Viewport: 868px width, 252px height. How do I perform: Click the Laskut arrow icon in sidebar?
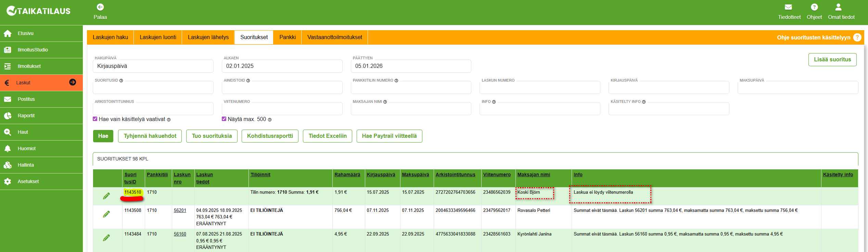coord(73,82)
